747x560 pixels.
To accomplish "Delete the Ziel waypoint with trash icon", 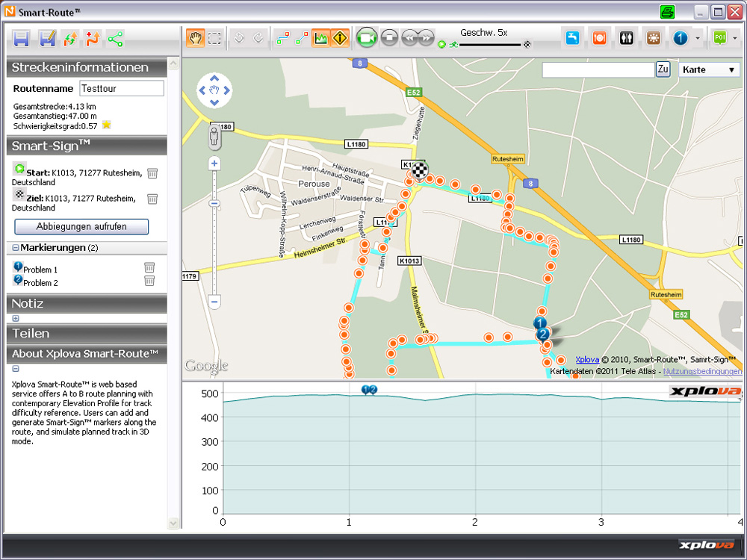I will 152,199.
